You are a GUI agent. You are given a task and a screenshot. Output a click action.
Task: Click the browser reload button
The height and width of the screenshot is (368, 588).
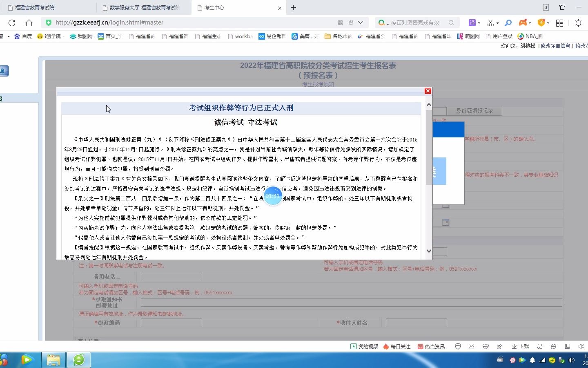coord(12,22)
